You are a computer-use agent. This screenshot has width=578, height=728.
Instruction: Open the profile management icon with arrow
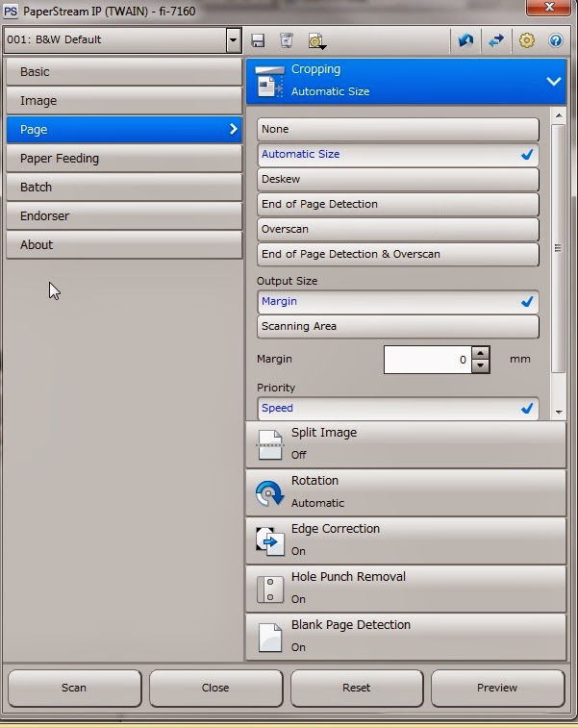pyautogui.click(x=317, y=40)
